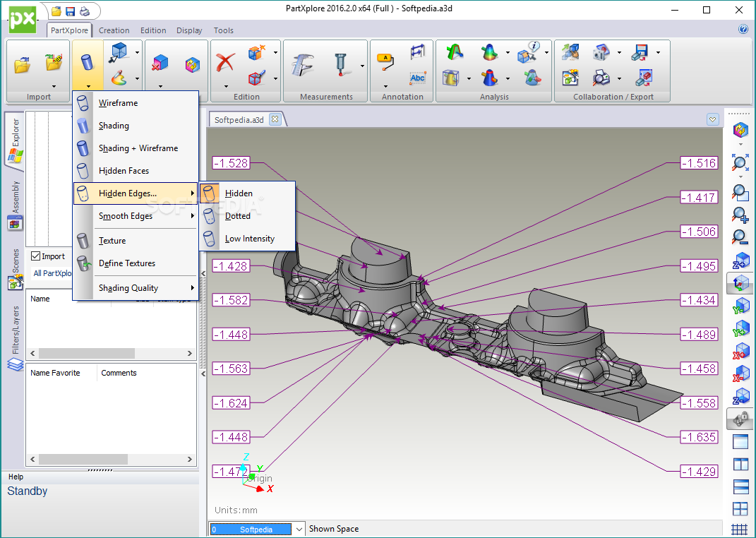Click the Comments column header
This screenshot has height=538, width=756.
point(119,373)
